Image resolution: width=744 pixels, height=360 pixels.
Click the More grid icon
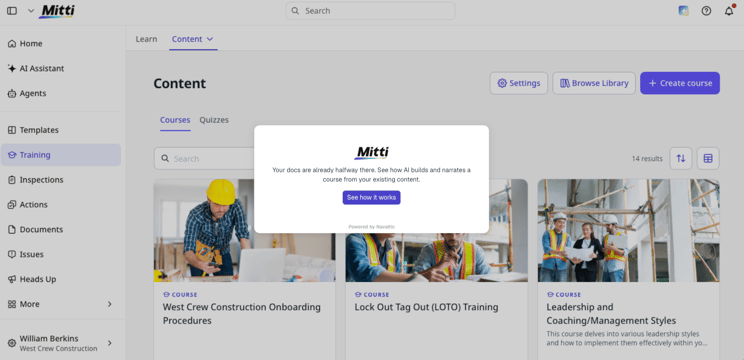point(12,304)
